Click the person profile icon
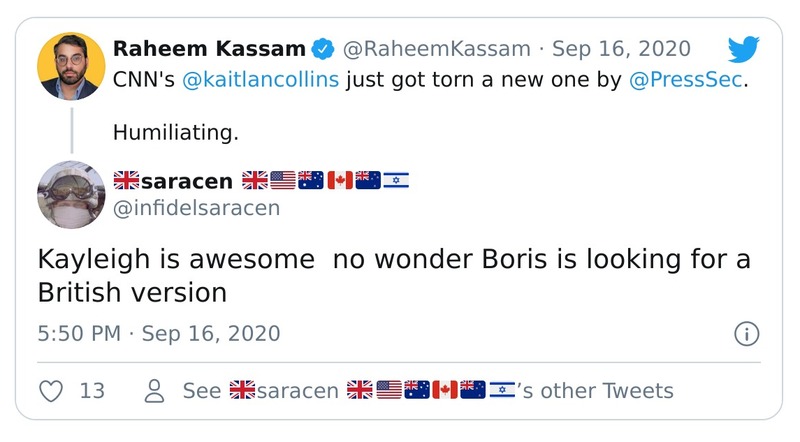Image resolution: width=800 pixels, height=442 pixels. 154,390
